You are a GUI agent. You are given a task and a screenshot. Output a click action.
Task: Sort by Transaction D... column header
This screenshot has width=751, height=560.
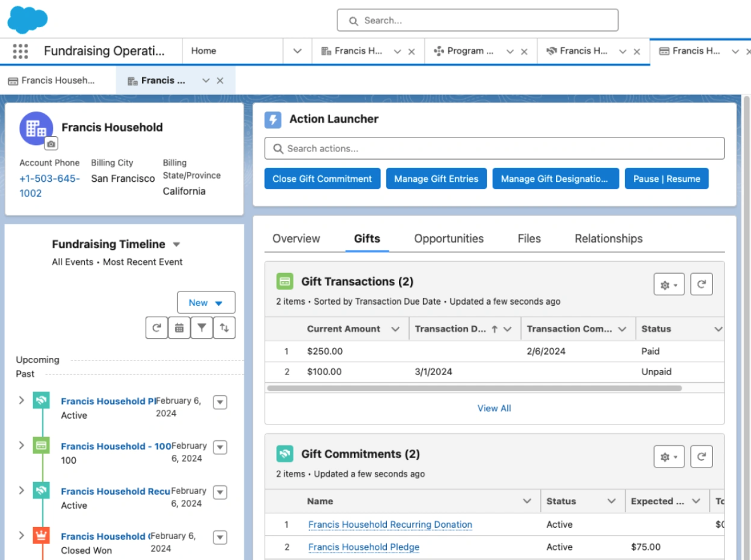(450, 329)
